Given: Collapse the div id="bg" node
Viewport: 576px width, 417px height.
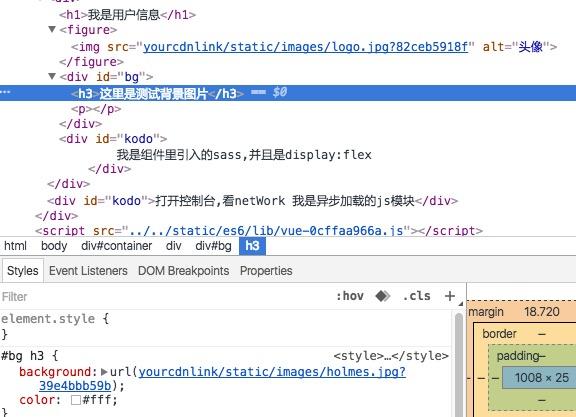Looking at the screenshot, I should pyautogui.click(x=52, y=76).
